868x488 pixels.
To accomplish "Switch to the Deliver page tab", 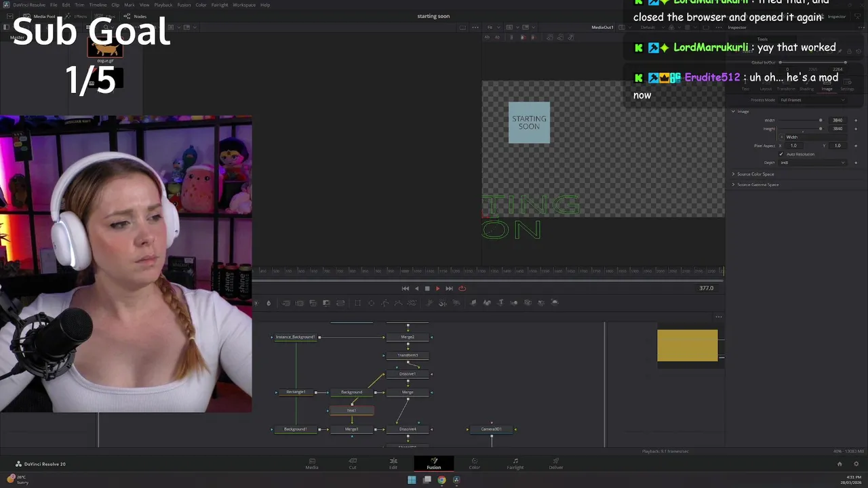I will click(556, 464).
